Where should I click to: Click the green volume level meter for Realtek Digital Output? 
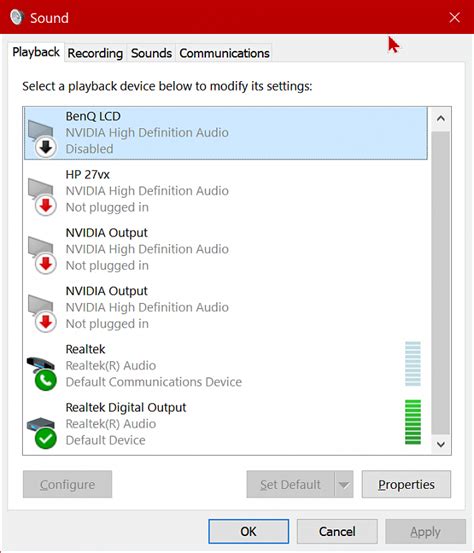[413, 422]
